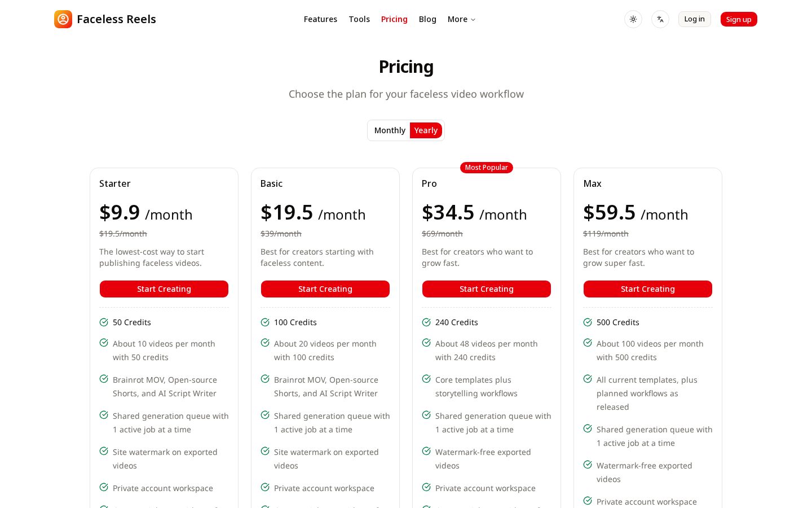Open the language translation icon

coord(660,19)
